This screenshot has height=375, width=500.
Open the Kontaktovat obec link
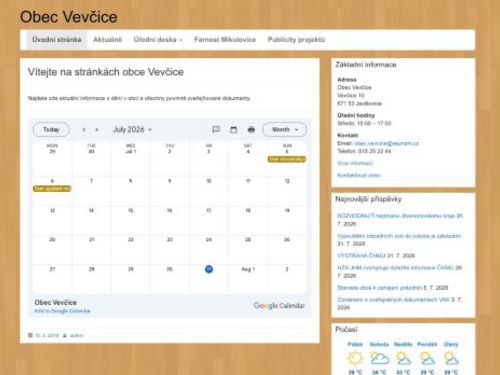358,175
